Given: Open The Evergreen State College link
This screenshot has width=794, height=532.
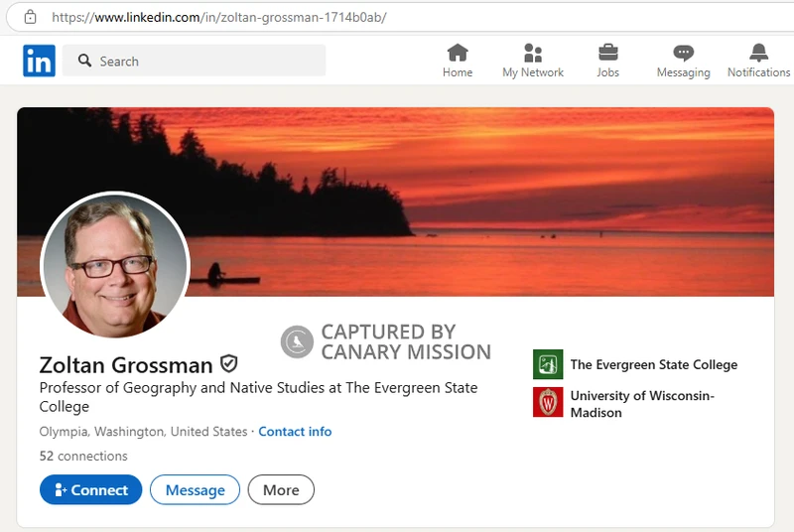Looking at the screenshot, I should [x=654, y=364].
